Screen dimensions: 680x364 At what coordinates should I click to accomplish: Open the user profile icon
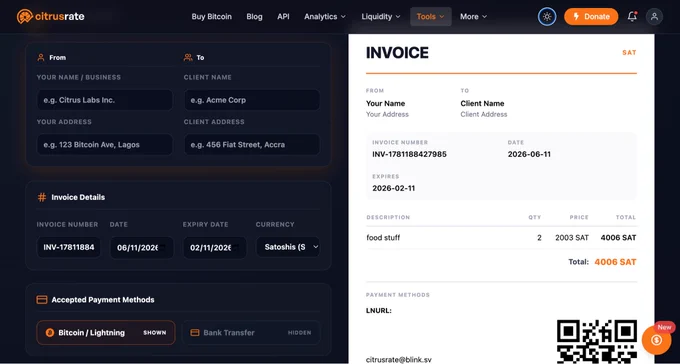(x=654, y=16)
